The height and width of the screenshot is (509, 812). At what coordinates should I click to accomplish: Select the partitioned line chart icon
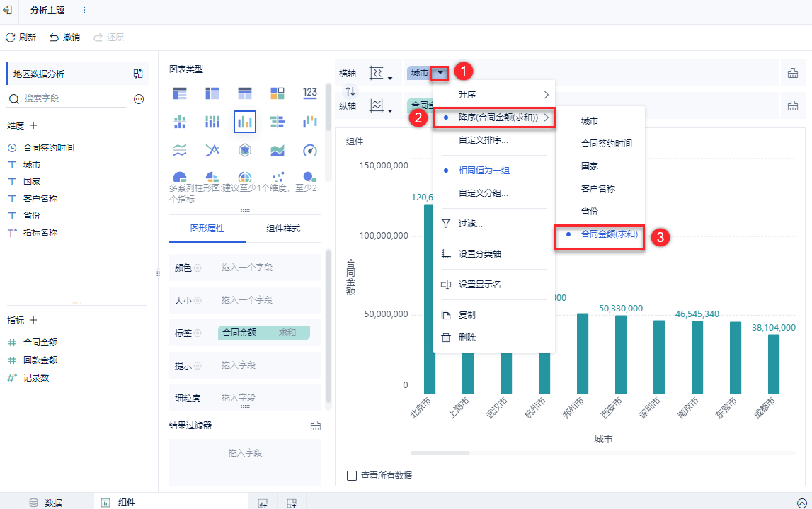tap(180, 150)
